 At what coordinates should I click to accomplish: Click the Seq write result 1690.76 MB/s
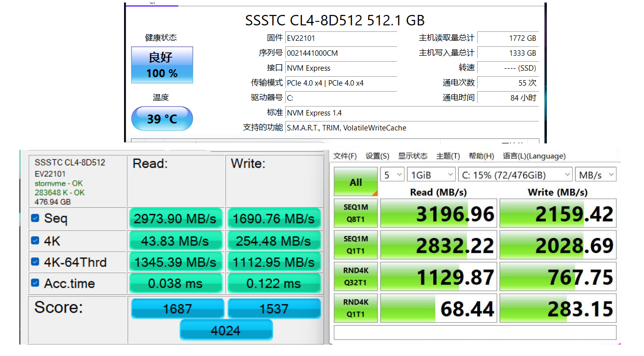(274, 219)
